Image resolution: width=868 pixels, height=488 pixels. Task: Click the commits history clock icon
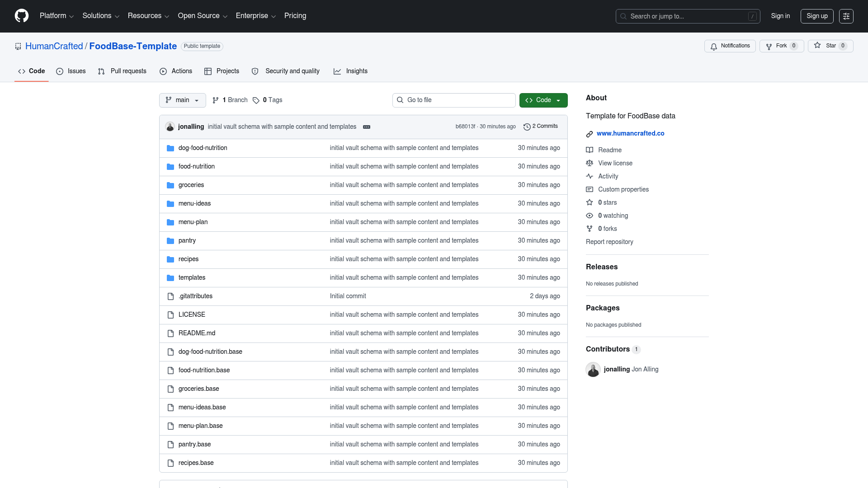527,127
